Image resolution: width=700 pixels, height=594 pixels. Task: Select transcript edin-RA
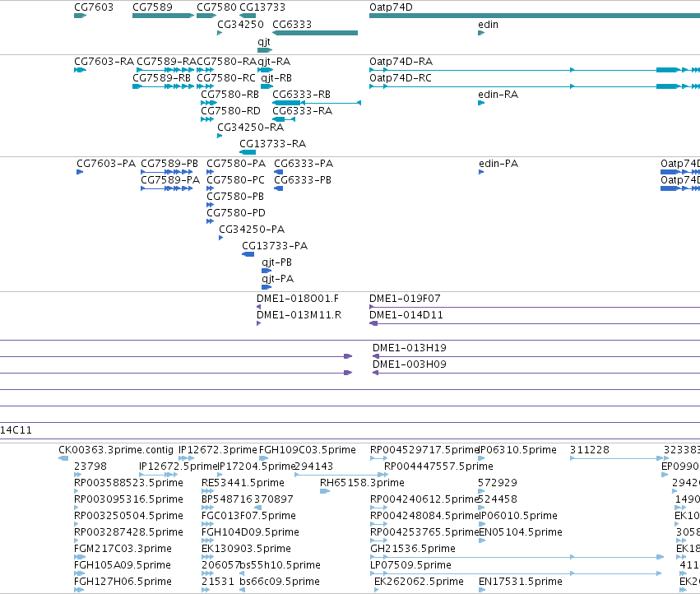[x=481, y=103]
